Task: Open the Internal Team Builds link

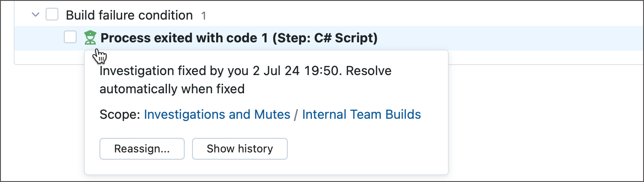Action: 361,114
